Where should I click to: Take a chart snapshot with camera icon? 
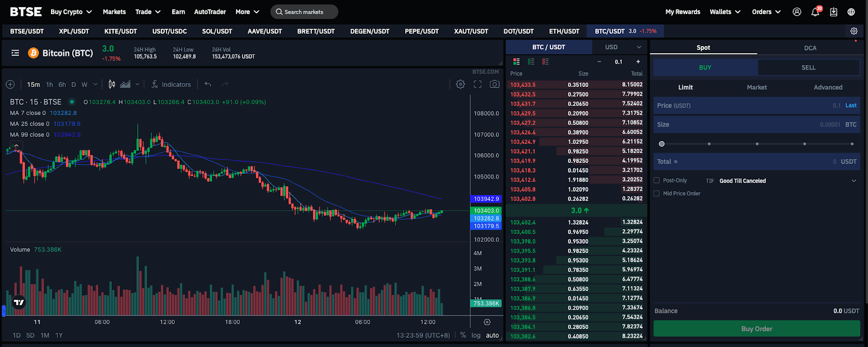tap(494, 84)
